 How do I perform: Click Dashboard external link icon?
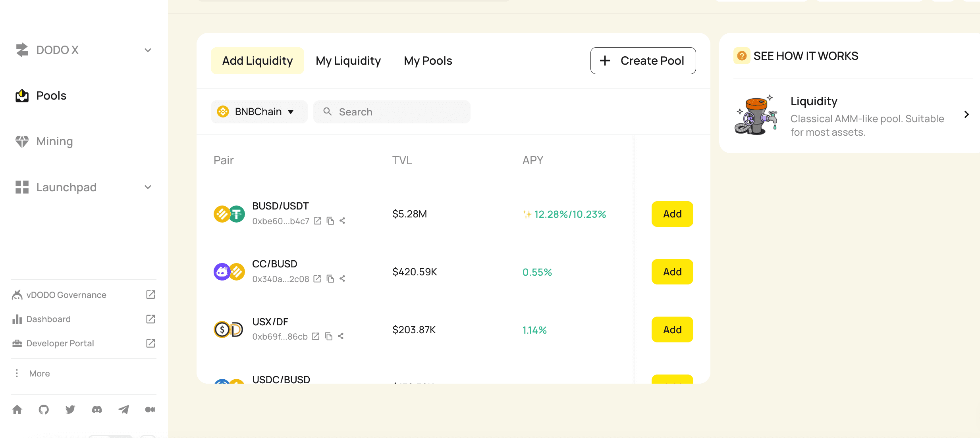point(150,319)
